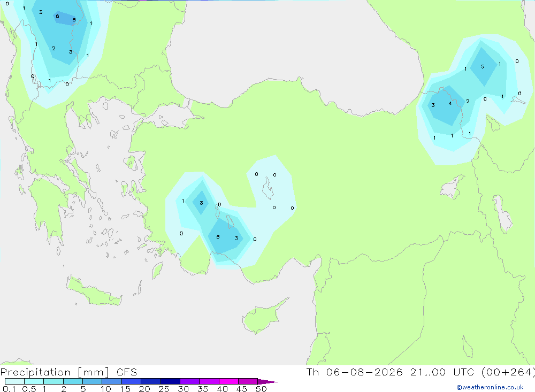
Task: Choose the 20–25 mm legend color swatch
Action: click(151, 381)
